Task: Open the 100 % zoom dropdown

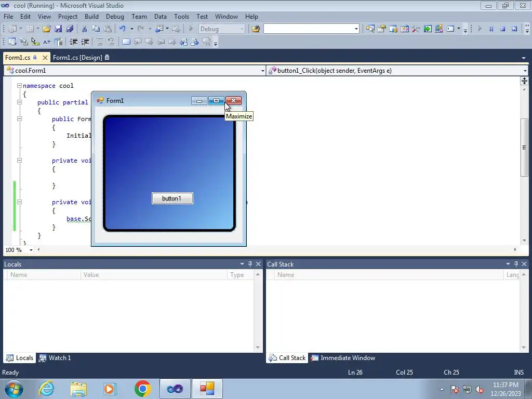Action: coord(31,250)
